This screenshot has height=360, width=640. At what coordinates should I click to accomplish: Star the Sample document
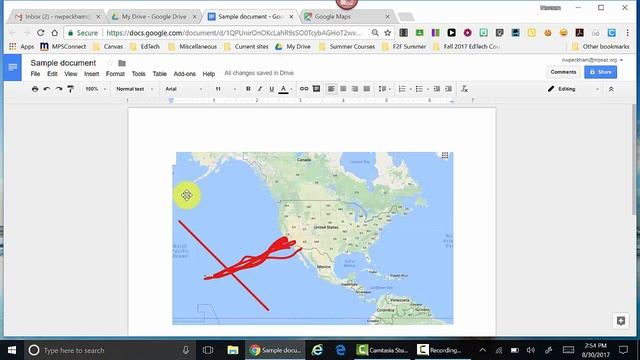coord(109,63)
